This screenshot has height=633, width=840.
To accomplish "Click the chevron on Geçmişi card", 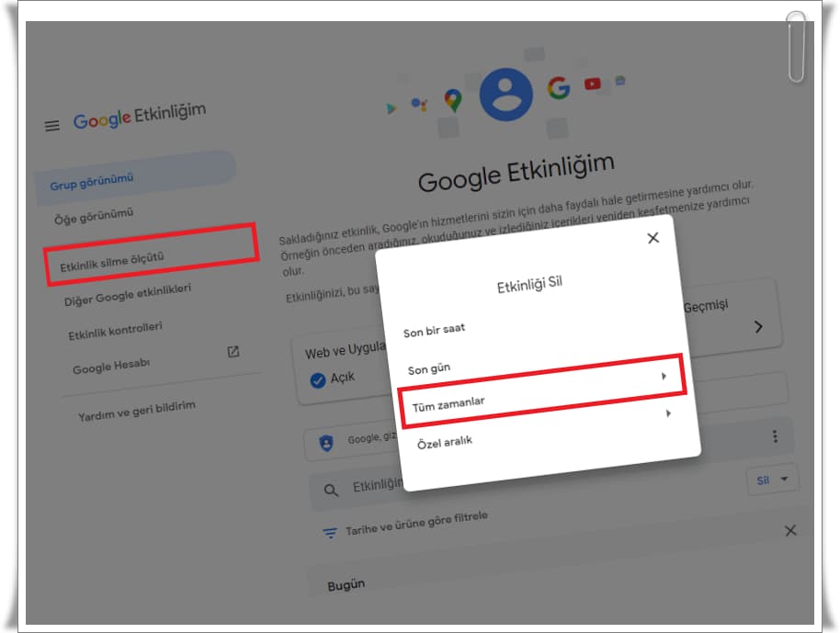I will pyautogui.click(x=758, y=327).
